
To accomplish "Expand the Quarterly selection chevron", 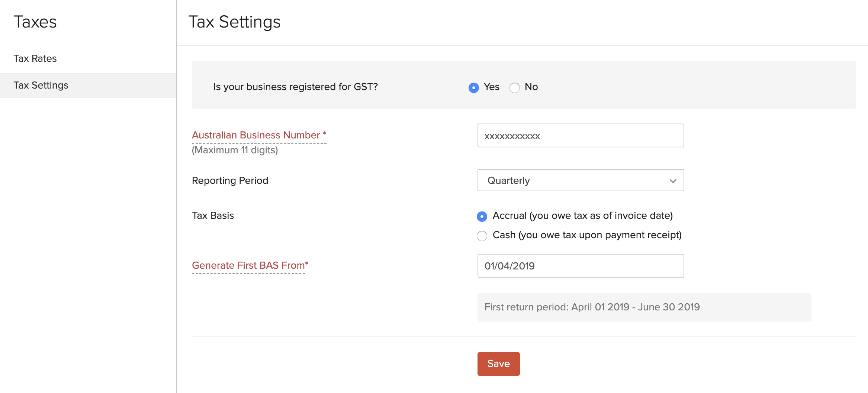I will coord(672,181).
